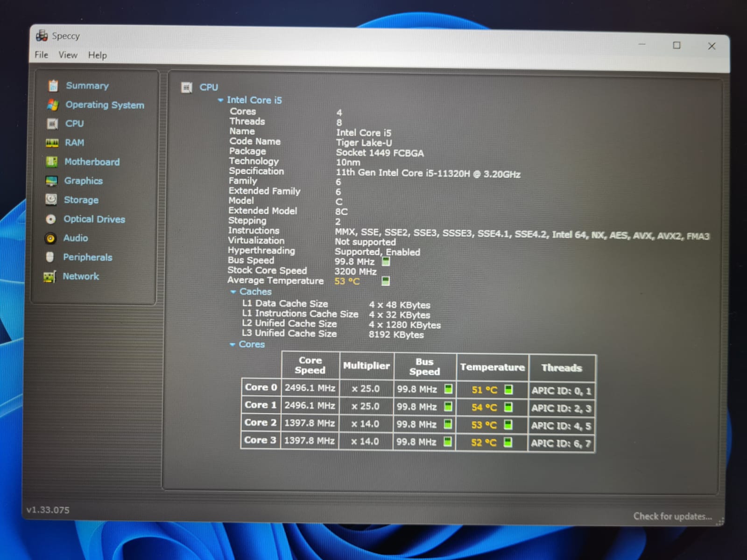Screen dimensions: 747x560
Task: Open the Help menu
Action: pyautogui.click(x=98, y=55)
